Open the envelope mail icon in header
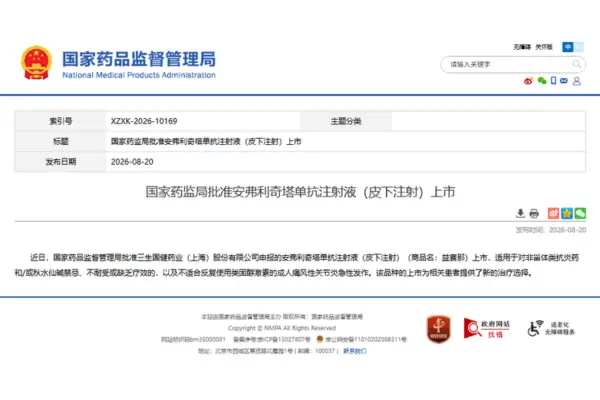 (564, 80)
